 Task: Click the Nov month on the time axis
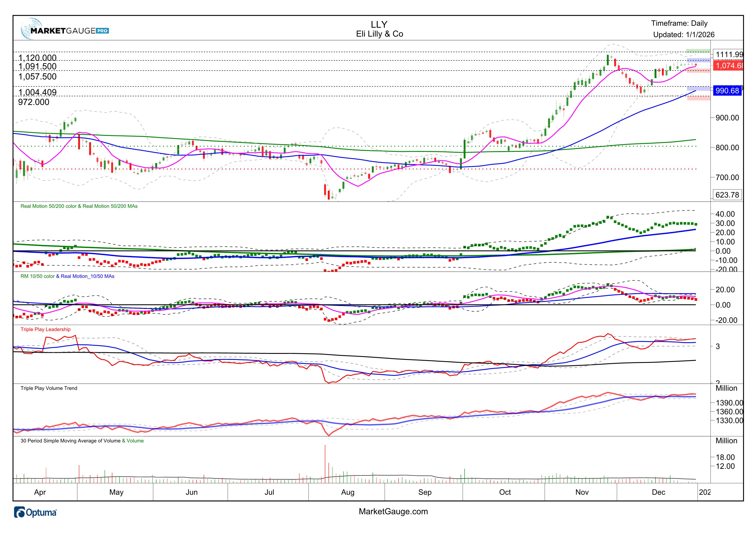[582, 492]
